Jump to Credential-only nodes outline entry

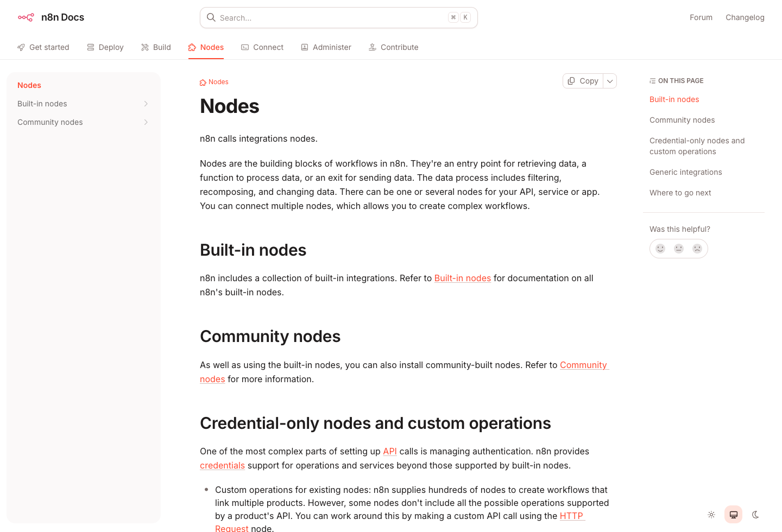coord(697,146)
